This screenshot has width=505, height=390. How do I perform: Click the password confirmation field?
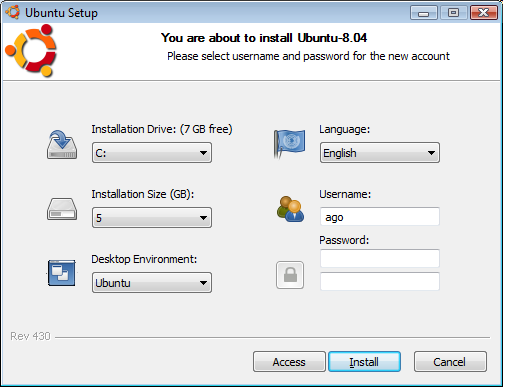click(380, 281)
